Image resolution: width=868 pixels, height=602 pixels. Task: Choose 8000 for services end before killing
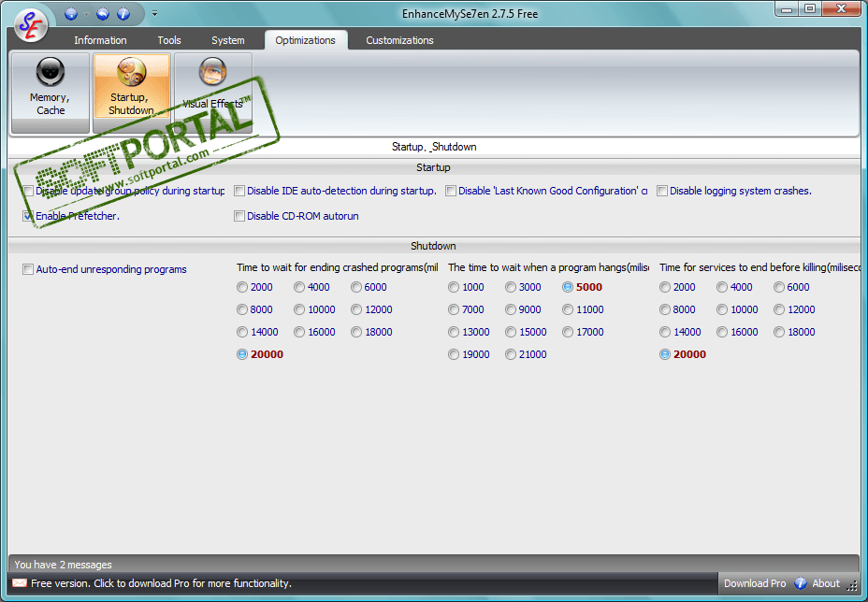[x=677, y=309]
